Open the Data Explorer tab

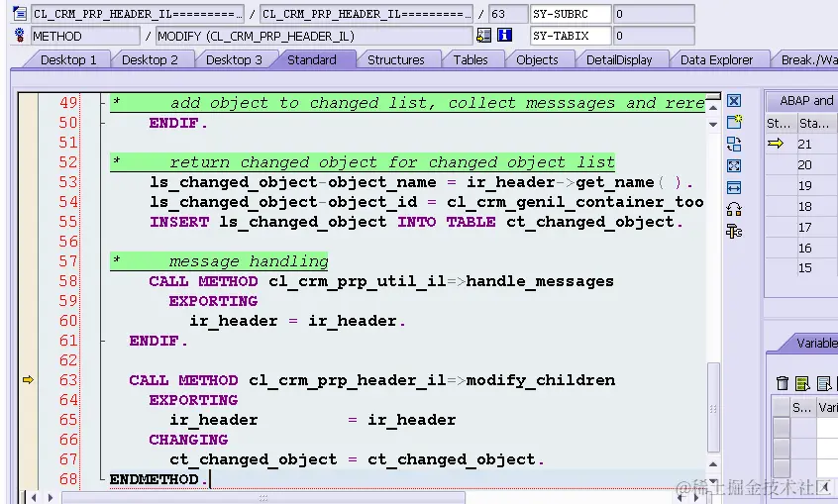[716, 59]
